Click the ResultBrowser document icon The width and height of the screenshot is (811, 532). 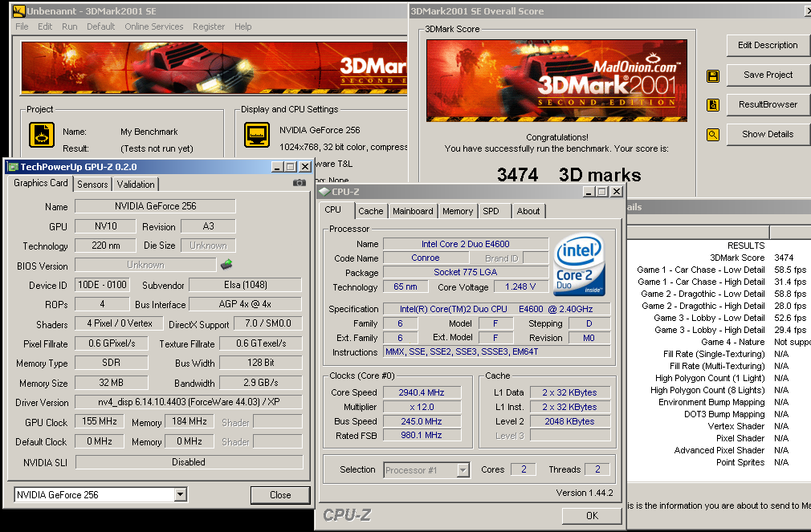[x=713, y=105]
